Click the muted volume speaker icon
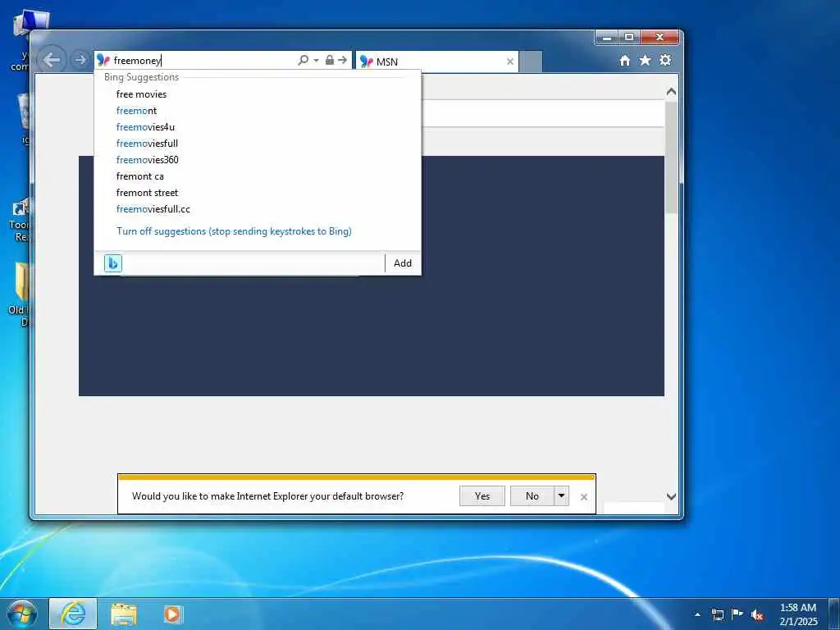840x630 pixels. (x=757, y=615)
